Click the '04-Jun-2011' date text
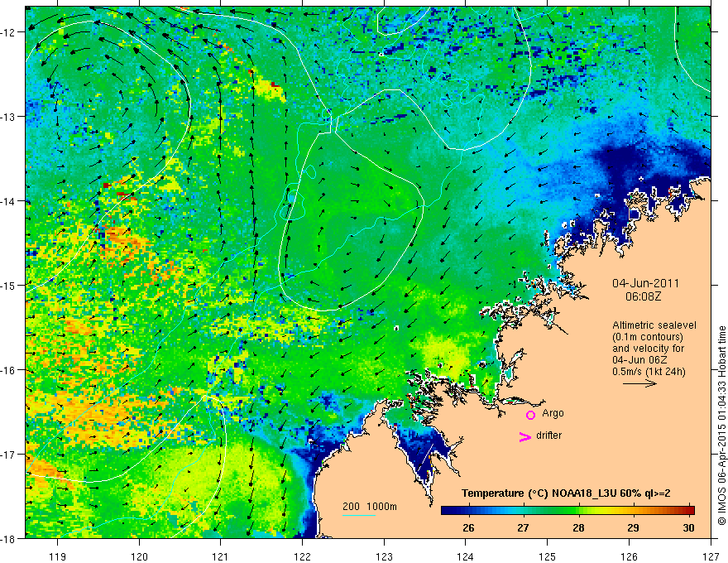 pos(645,283)
